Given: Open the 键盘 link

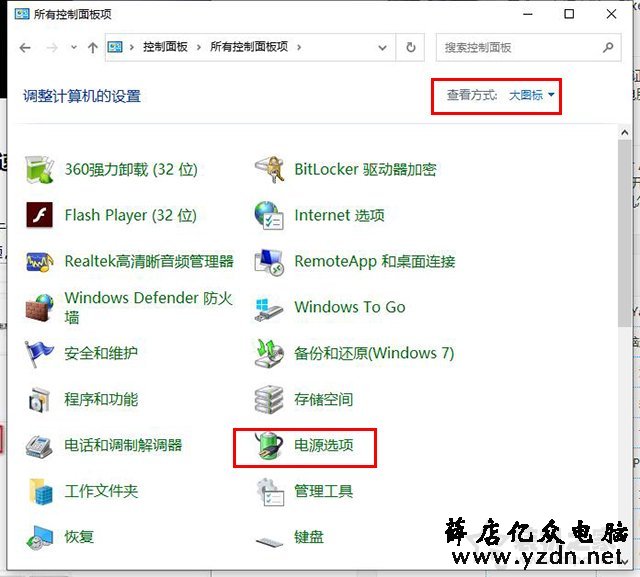Looking at the screenshot, I should coord(309,537).
